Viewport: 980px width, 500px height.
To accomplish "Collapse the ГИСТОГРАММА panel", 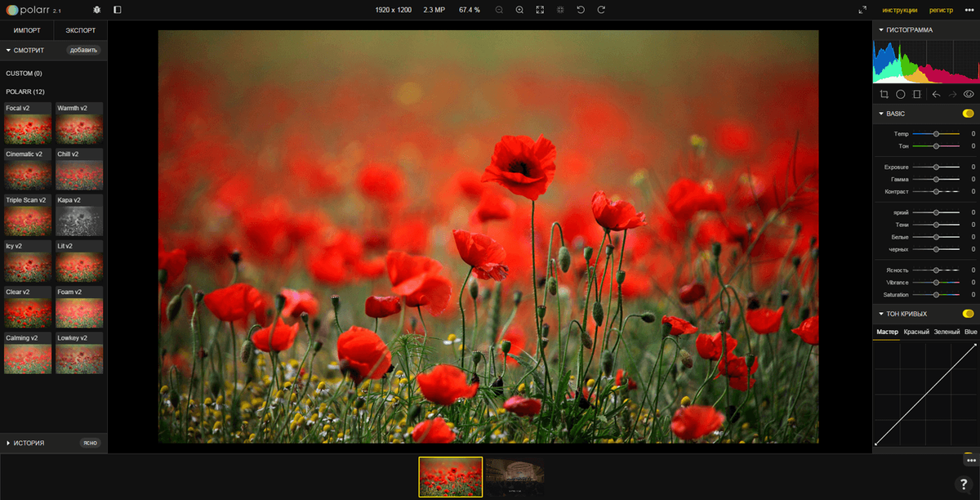I will click(881, 30).
